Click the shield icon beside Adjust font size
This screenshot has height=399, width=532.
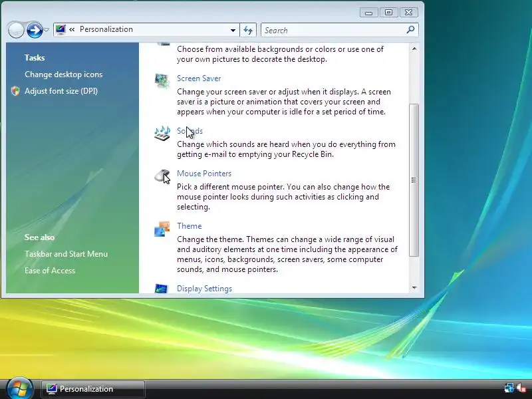(15, 91)
